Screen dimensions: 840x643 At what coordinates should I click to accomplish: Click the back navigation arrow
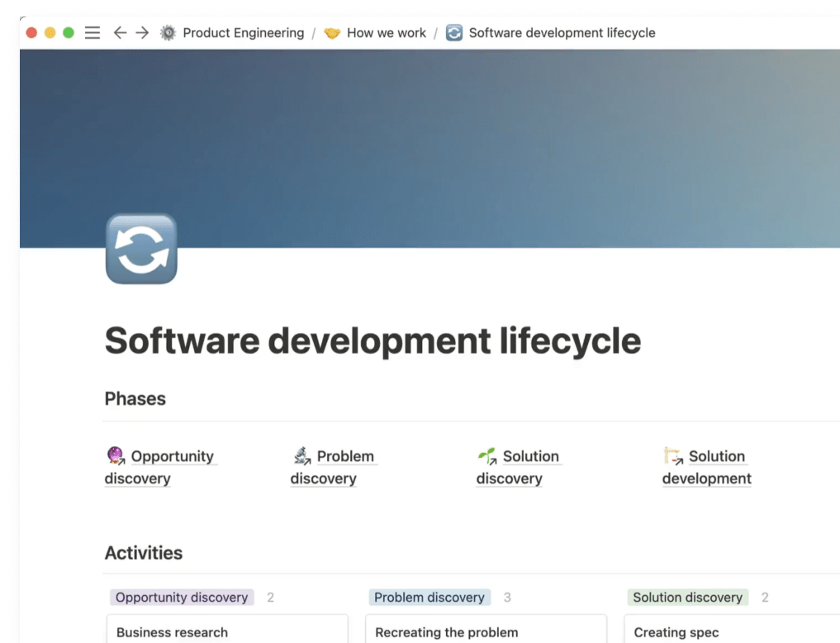(120, 33)
